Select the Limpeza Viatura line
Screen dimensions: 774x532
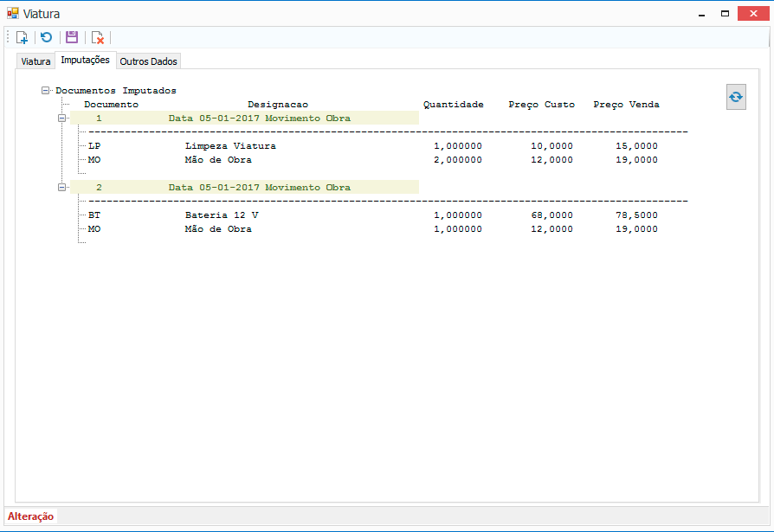372,146
